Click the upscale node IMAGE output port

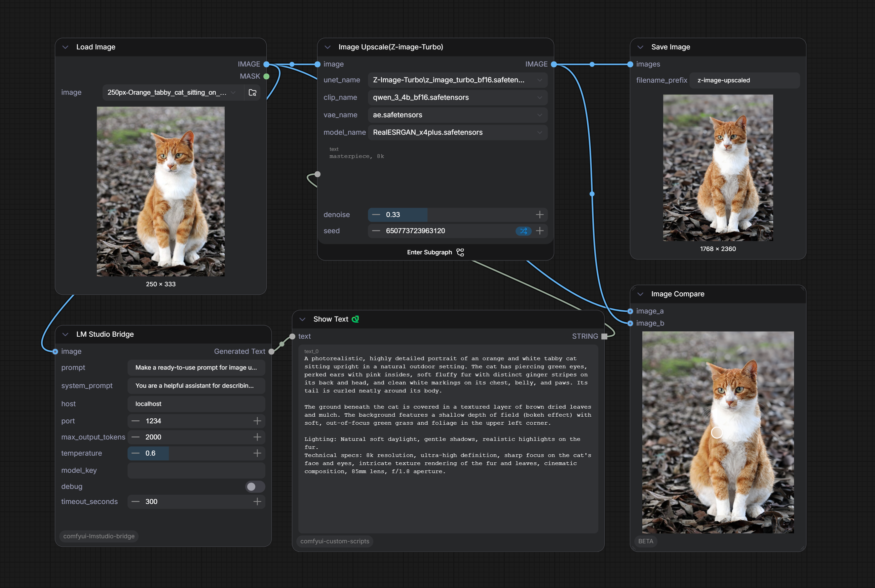click(554, 65)
